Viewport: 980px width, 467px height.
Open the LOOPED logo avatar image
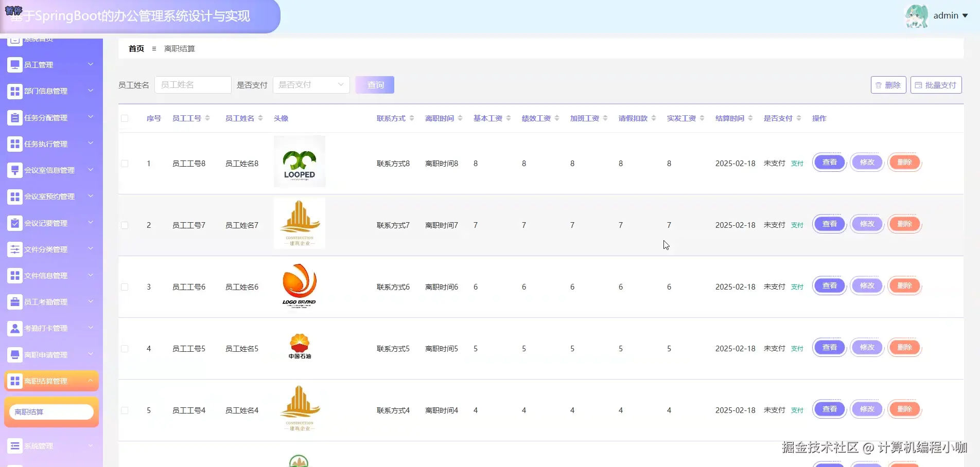click(300, 161)
